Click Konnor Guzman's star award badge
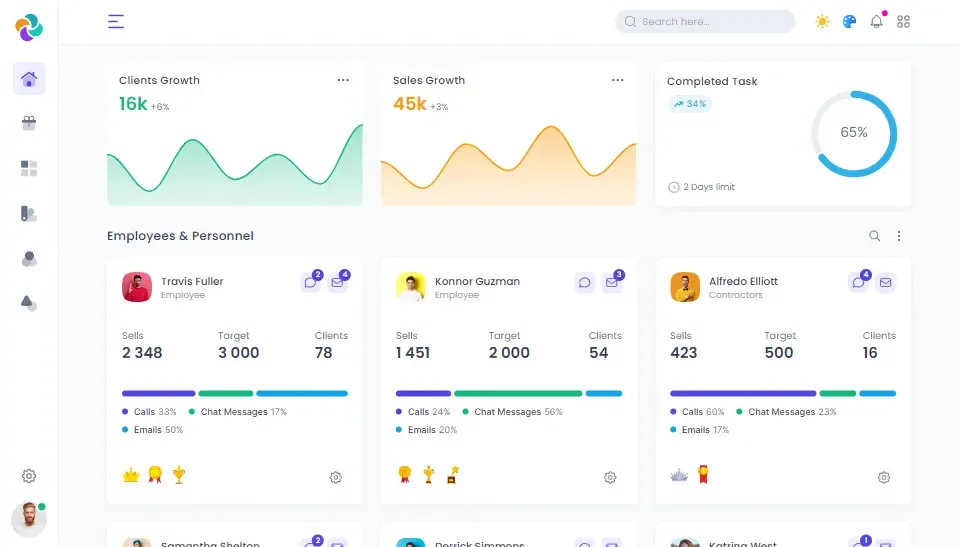Viewport: 959px width, 547px height. (x=453, y=475)
